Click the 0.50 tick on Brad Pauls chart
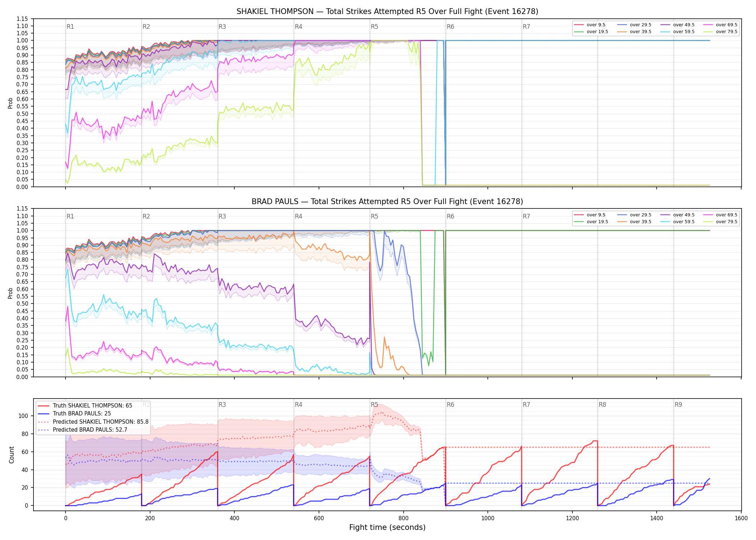 [22, 304]
